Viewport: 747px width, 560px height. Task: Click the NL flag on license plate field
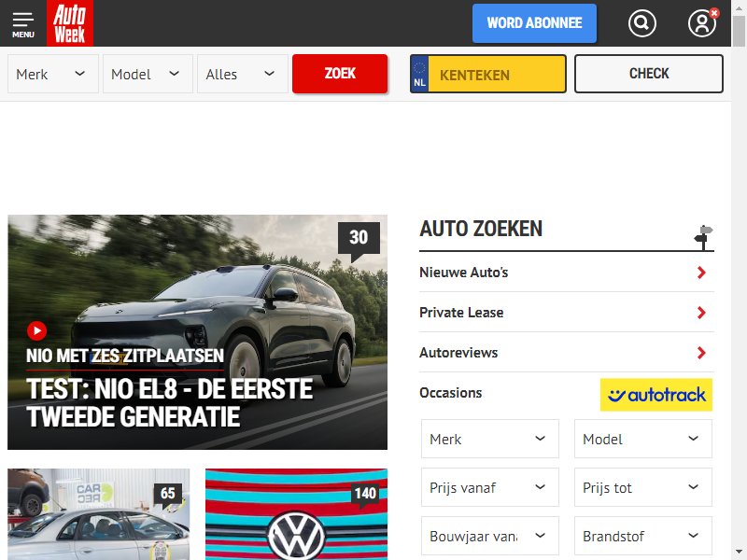point(419,74)
